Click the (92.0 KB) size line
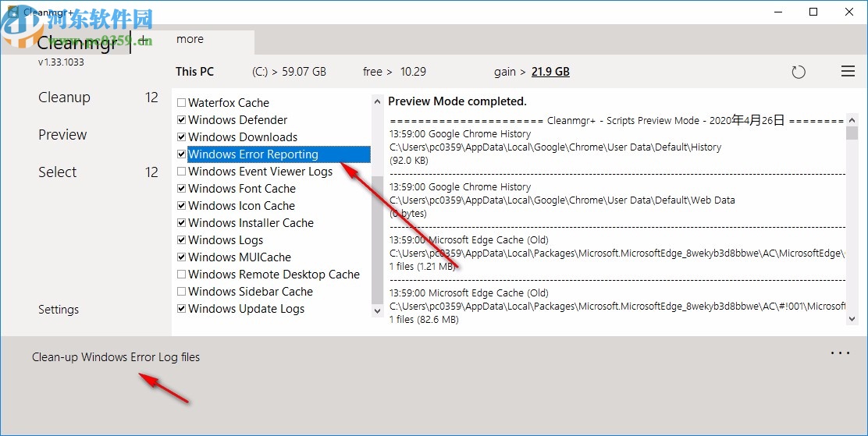 pos(408,161)
